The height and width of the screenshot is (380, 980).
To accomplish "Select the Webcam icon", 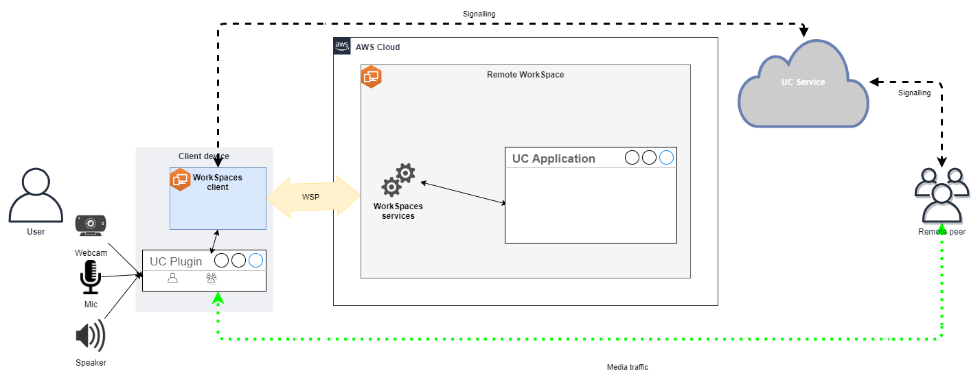I will pos(91,225).
